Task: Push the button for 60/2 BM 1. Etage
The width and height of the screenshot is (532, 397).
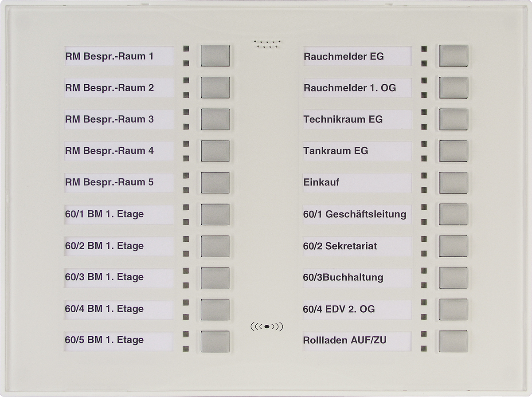Action: 215,246
